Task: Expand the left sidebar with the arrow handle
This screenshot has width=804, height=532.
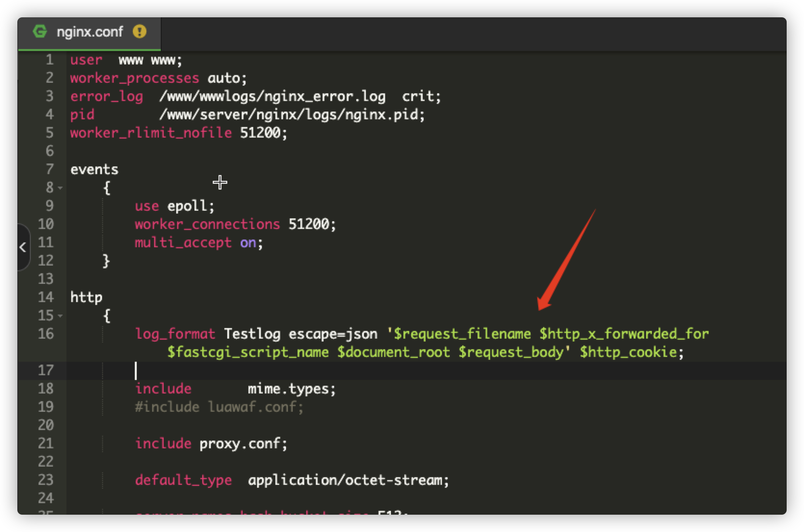Action: [x=23, y=247]
